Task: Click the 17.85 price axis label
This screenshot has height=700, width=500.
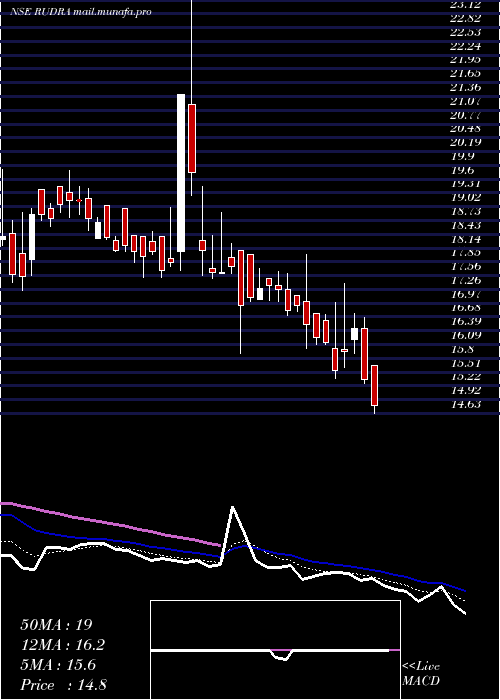Action: [466, 253]
